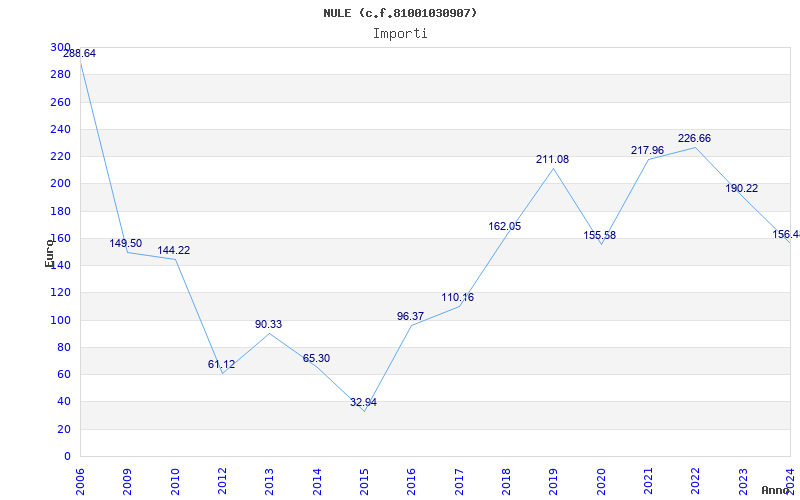Click the 80 y-axis tick label
Viewport: 800px width, 500px height.
pos(64,348)
